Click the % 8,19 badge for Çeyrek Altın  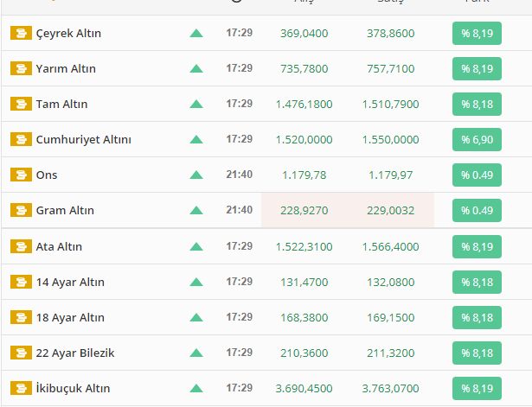[477, 34]
